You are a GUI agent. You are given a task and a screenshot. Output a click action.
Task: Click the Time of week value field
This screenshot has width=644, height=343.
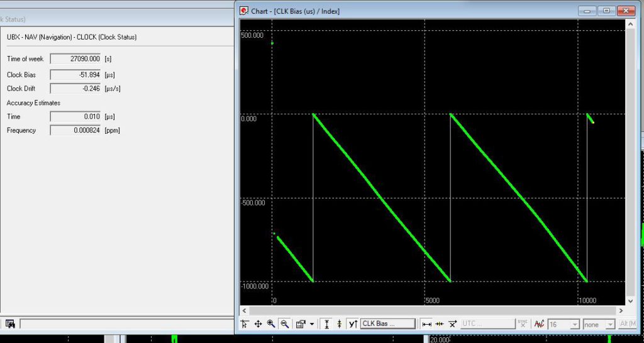point(75,58)
